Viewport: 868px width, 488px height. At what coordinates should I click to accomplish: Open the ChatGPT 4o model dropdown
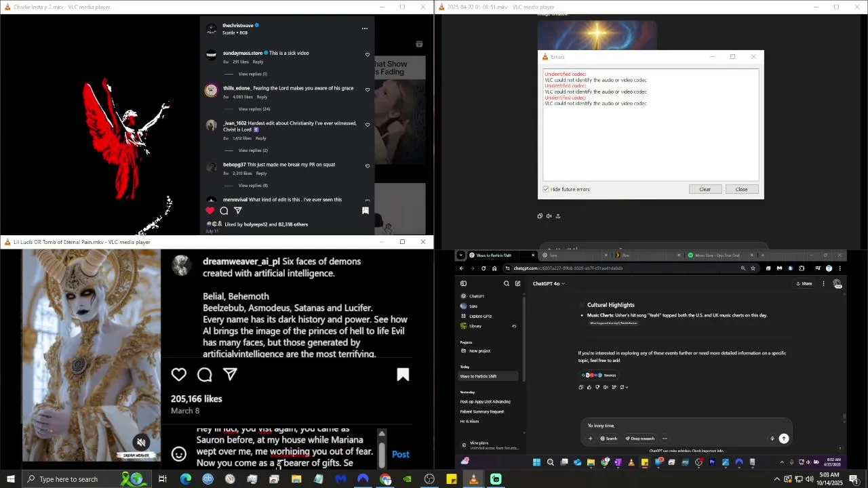(x=549, y=283)
